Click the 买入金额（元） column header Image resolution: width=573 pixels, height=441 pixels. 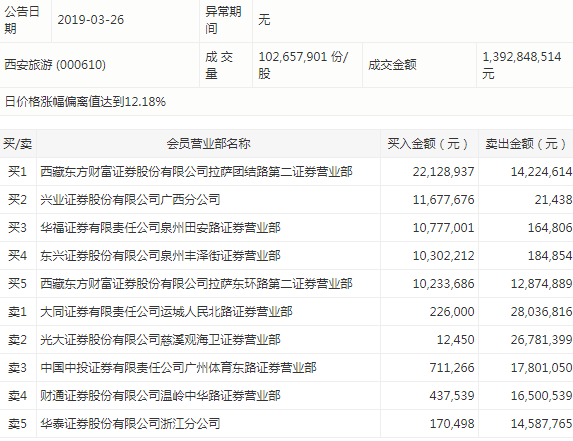pos(429,144)
